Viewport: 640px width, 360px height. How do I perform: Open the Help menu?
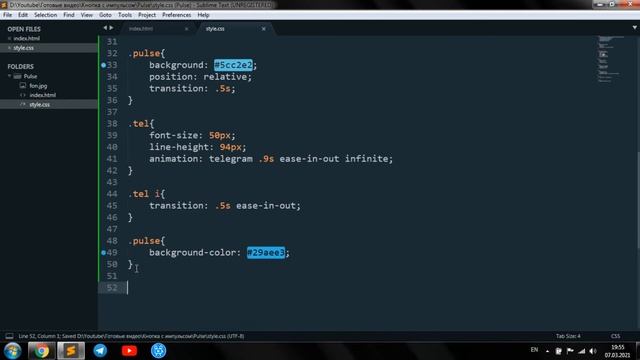pyautogui.click(x=203, y=15)
